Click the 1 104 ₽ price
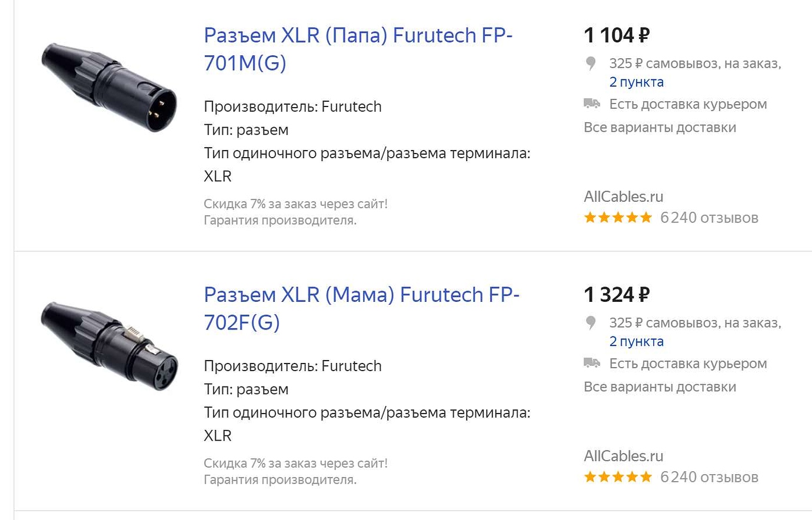This screenshot has height=520, width=812. (617, 35)
